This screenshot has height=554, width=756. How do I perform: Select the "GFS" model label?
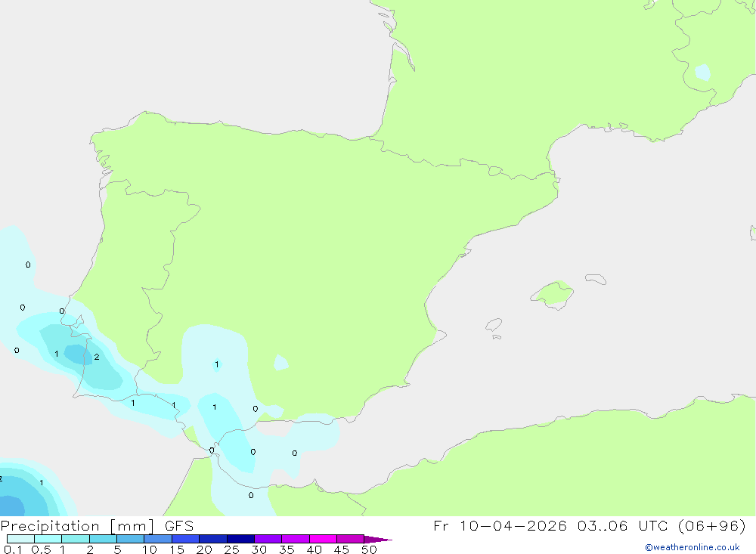(179, 525)
